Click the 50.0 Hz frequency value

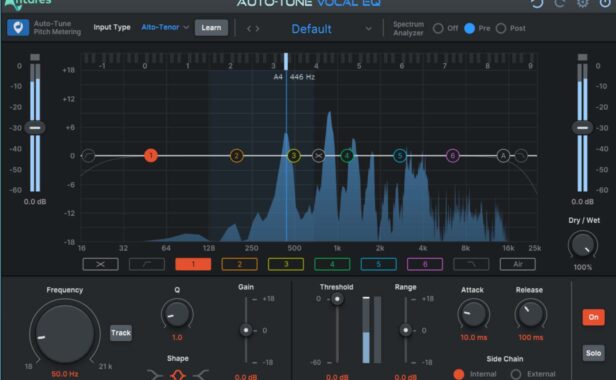click(x=65, y=374)
